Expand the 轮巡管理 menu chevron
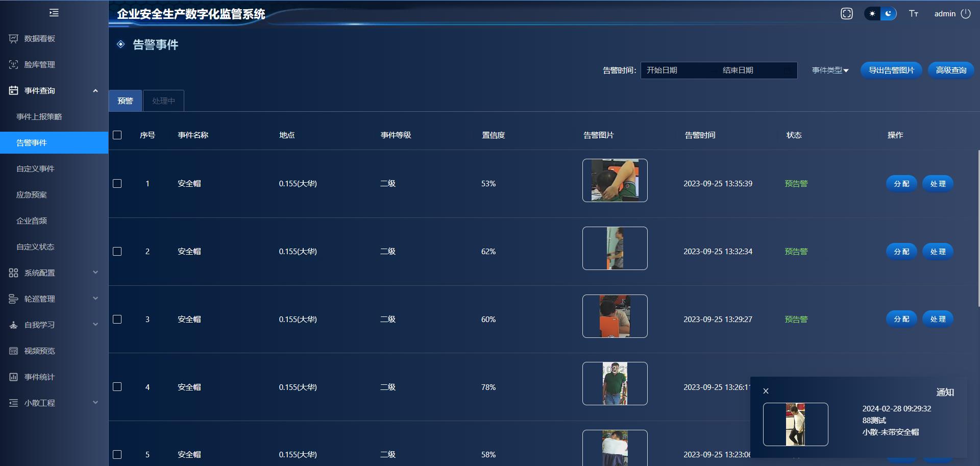Viewport: 980px width, 466px height. click(95, 299)
